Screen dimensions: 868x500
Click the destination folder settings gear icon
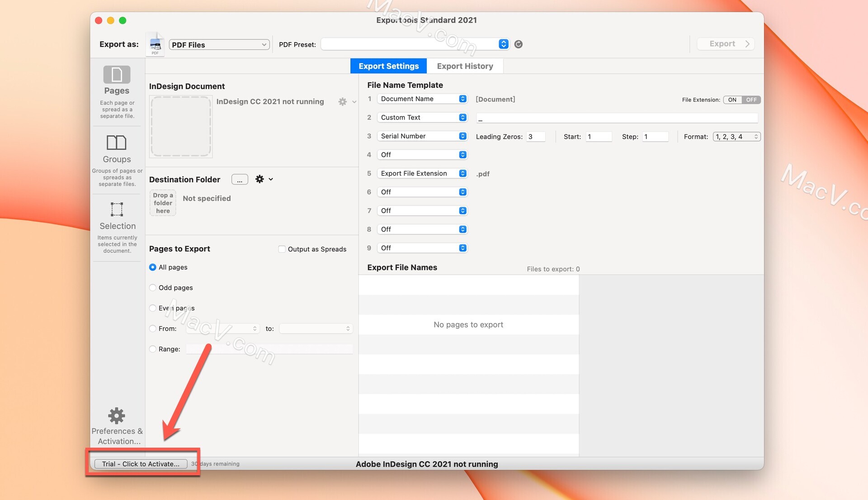[x=260, y=179]
